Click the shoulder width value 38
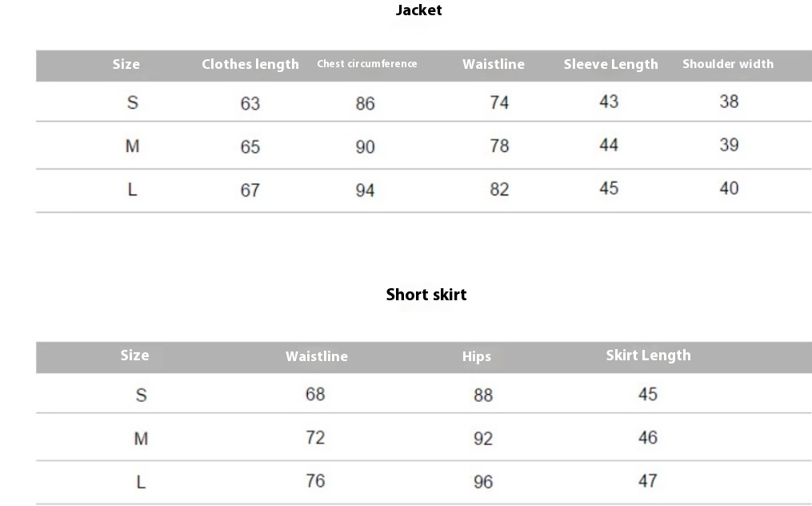Viewport: 812px width, 506px height. [x=729, y=102]
